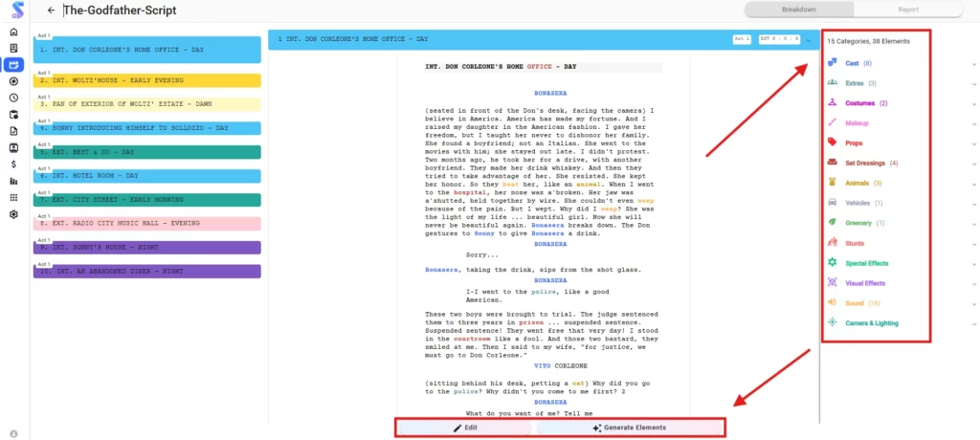Switch to the Report tab

click(x=908, y=10)
